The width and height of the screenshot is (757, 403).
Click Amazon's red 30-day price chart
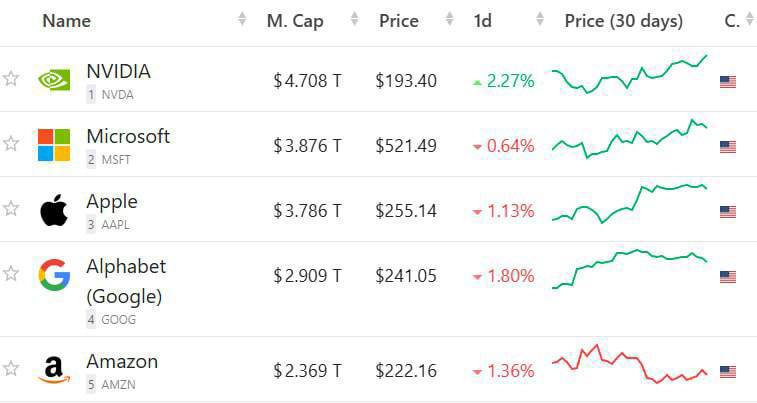pyautogui.click(x=630, y=365)
